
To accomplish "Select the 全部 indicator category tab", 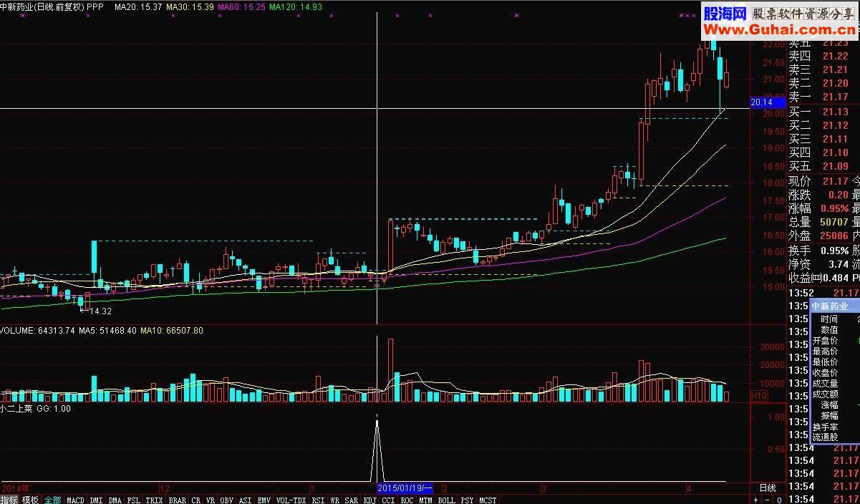I will 53,500.
